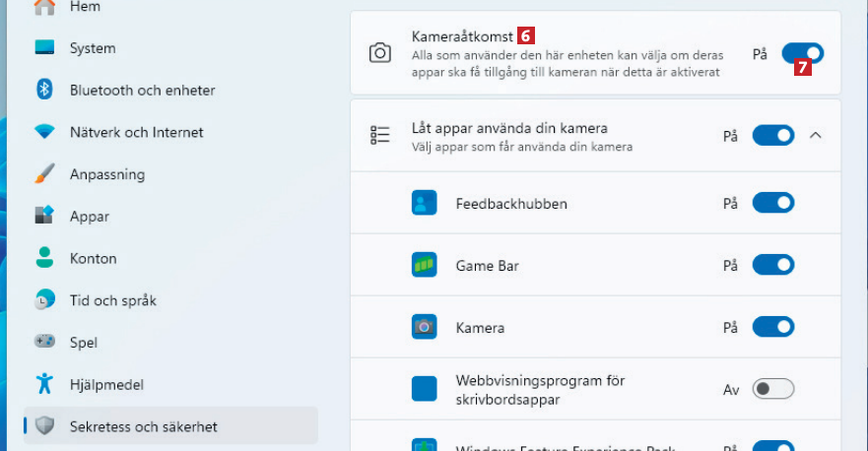Click the På label next to Kameraåtkomst
The width and height of the screenshot is (868, 451).
tap(760, 54)
